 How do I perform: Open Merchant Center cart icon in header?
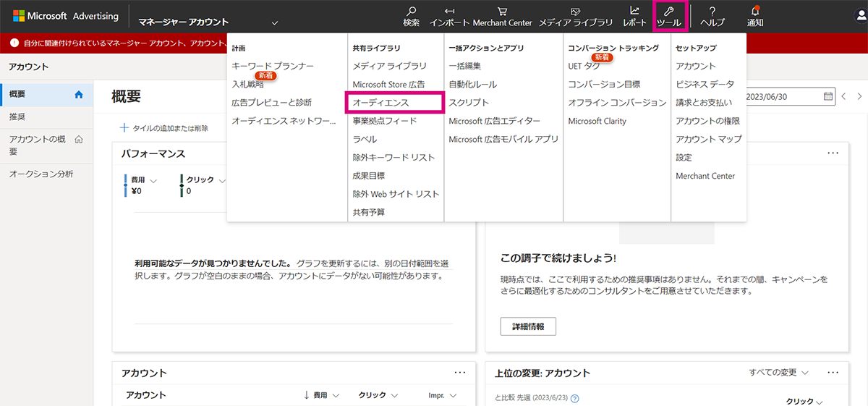coord(502,11)
